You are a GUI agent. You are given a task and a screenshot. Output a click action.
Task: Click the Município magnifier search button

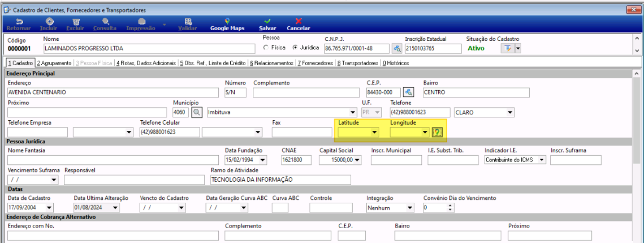[x=197, y=113]
